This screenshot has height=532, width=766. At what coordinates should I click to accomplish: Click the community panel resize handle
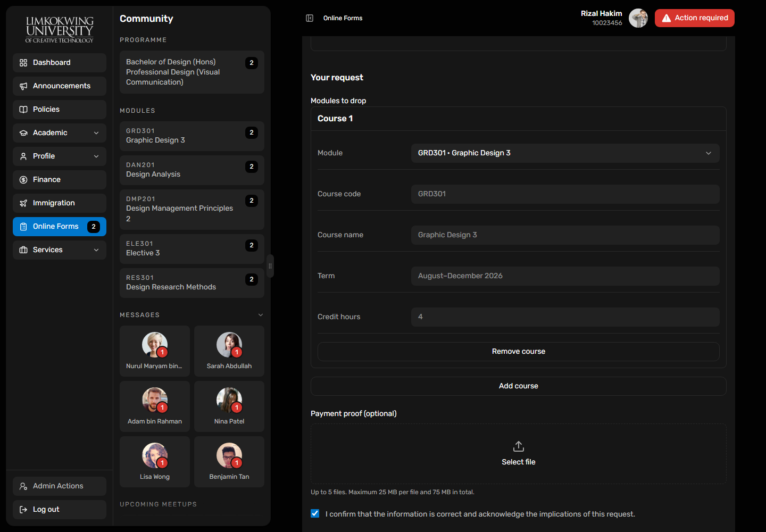[x=270, y=266]
